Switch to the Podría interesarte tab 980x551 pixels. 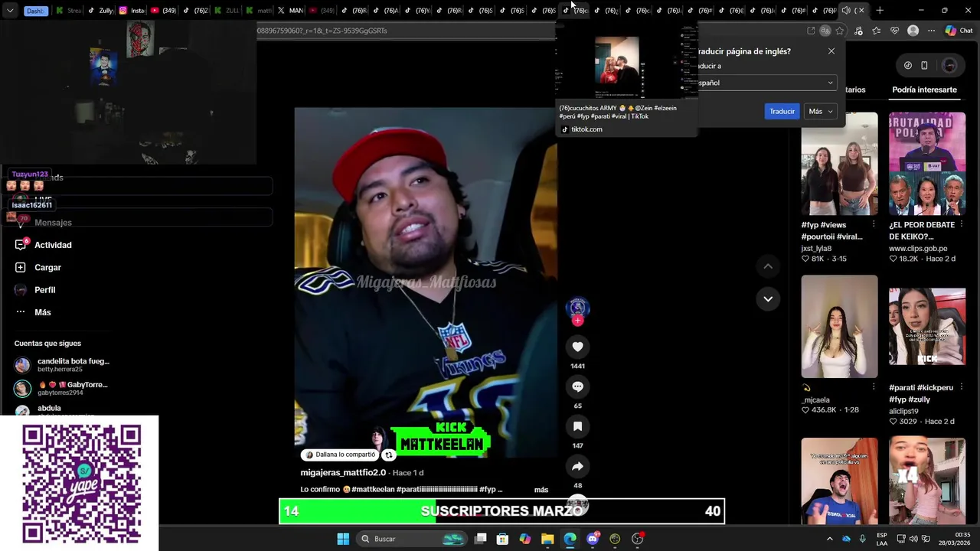tap(924, 90)
